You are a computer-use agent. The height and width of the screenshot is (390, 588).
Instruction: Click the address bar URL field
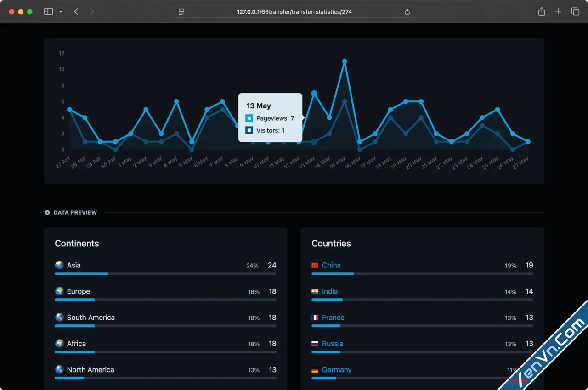click(294, 12)
